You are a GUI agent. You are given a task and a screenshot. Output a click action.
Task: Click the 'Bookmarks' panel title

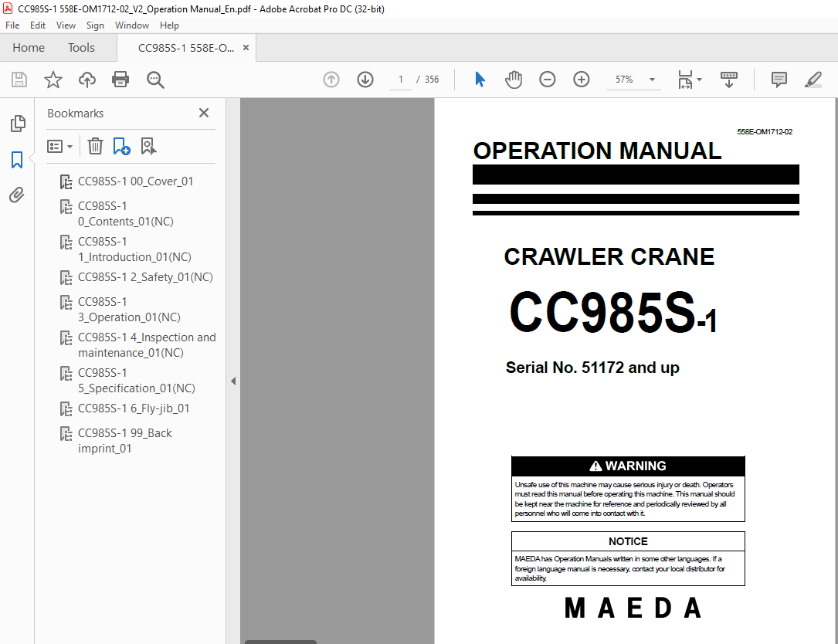click(x=76, y=114)
